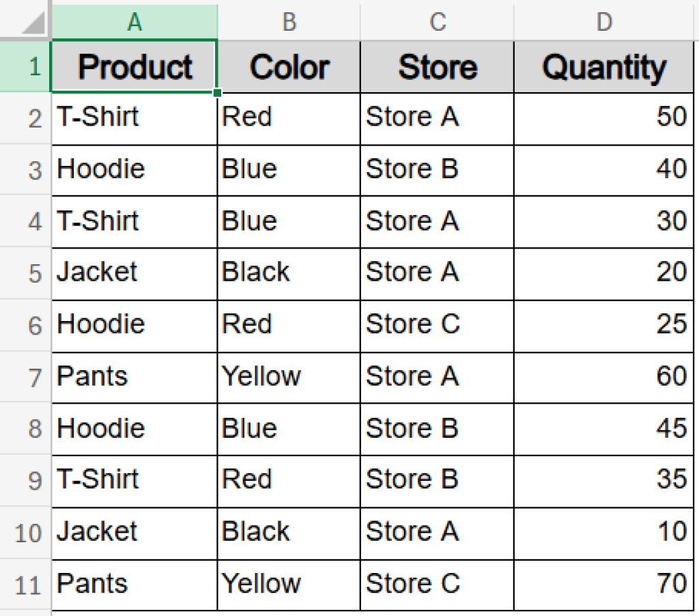Select row 11 header
This screenshot has width=699, height=616.
tap(25, 585)
